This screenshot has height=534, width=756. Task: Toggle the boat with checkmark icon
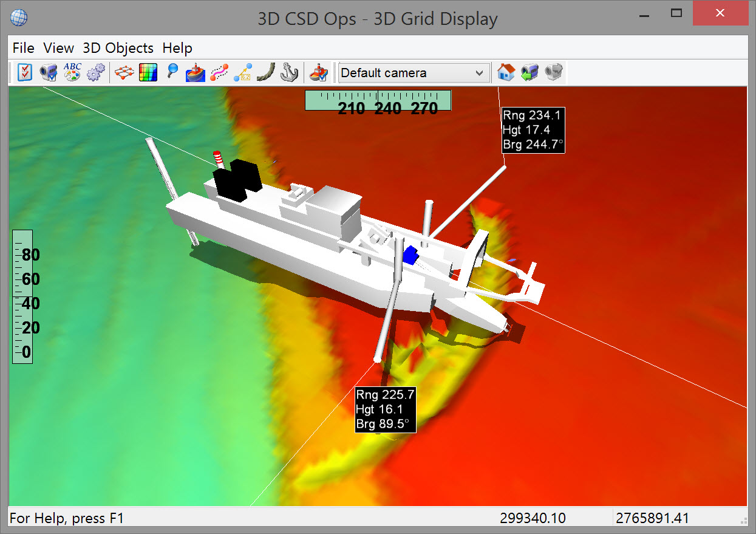point(318,73)
